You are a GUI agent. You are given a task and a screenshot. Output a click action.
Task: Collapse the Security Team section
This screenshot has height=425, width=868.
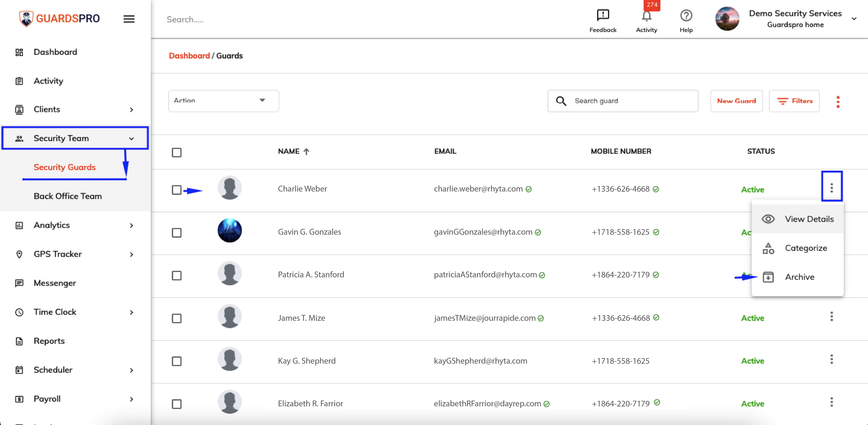(75, 138)
